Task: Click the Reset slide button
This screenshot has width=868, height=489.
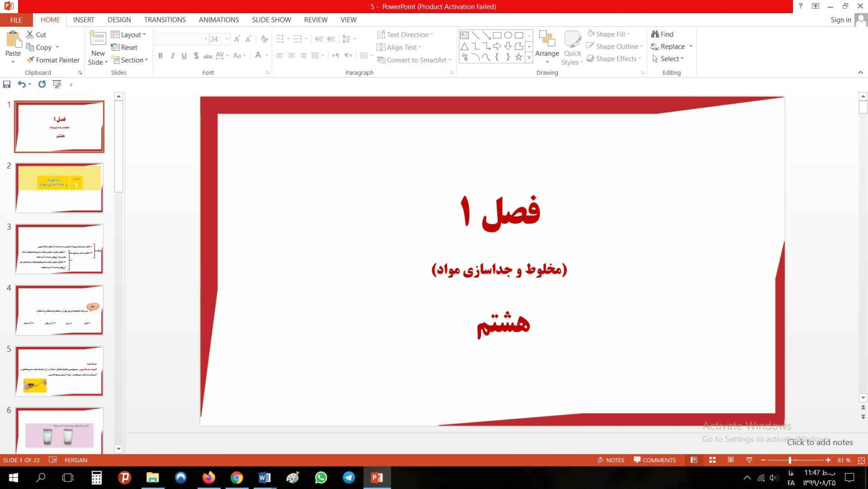Action: click(x=125, y=47)
